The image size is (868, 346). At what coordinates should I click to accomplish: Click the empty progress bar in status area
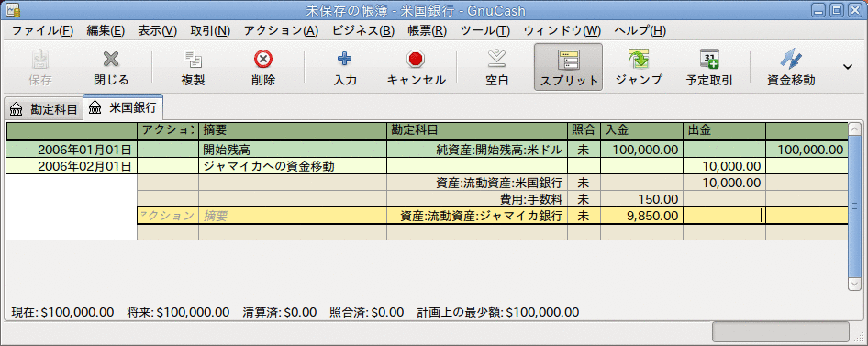pos(781,331)
